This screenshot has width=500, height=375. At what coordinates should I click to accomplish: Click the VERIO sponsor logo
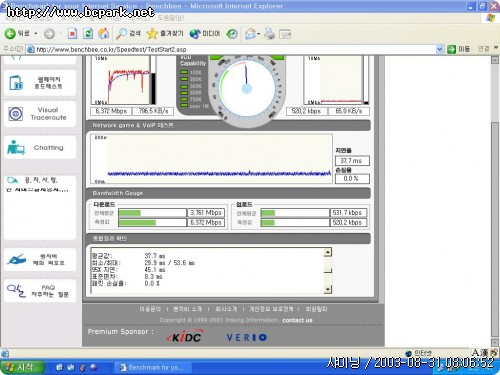(x=247, y=337)
